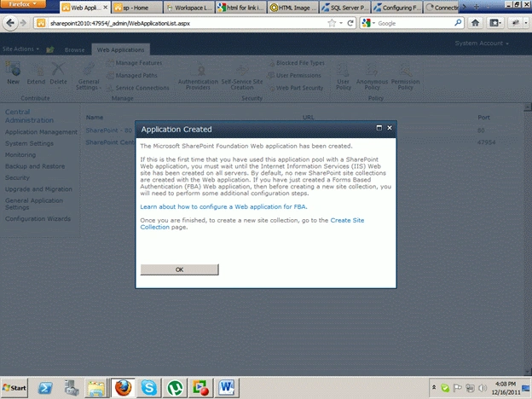Open Skype from the taskbar

click(x=149, y=387)
